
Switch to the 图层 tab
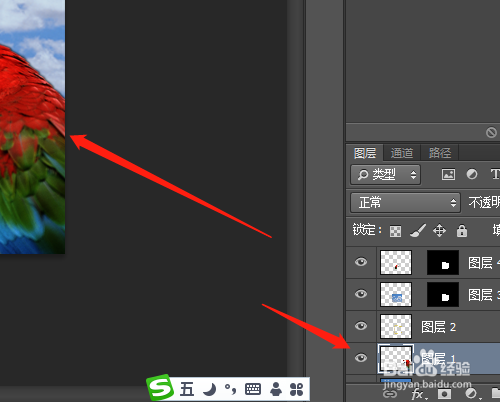coord(365,153)
